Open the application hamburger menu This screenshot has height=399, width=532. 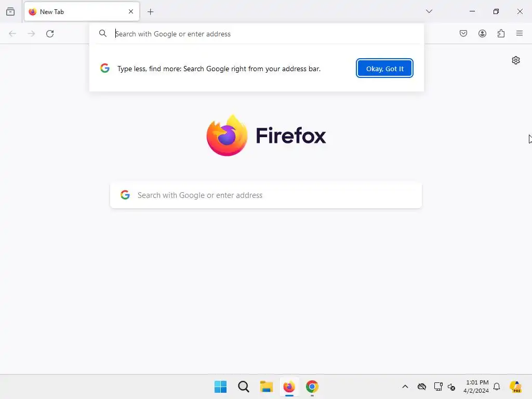click(x=520, y=33)
